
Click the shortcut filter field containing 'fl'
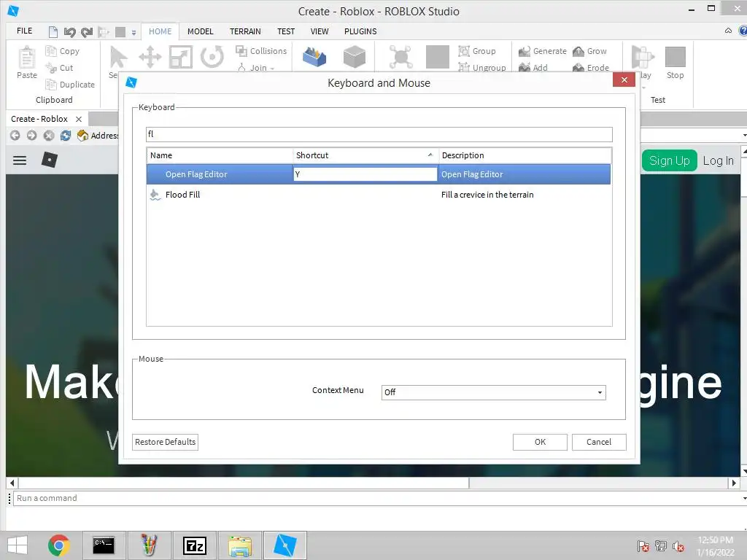coord(379,134)
